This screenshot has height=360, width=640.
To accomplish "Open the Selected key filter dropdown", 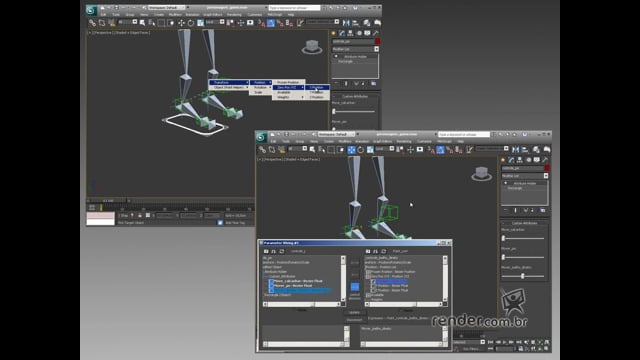I will (x=469, y=342).
